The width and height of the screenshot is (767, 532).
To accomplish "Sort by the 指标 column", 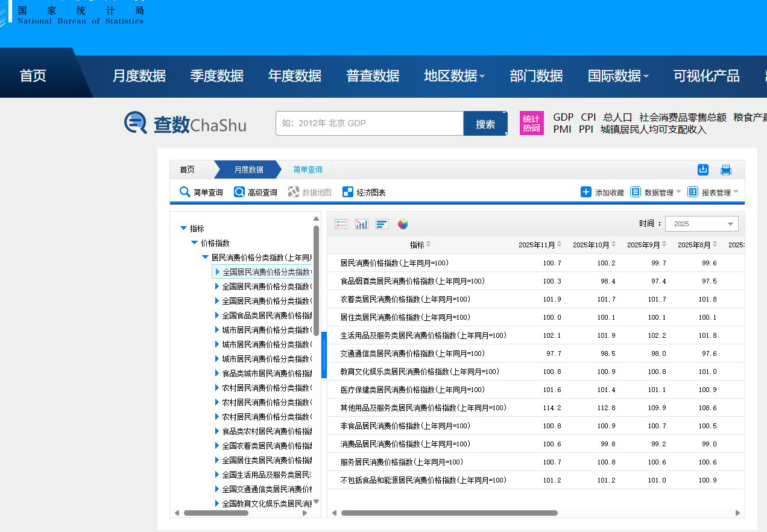I will (420, 245).
